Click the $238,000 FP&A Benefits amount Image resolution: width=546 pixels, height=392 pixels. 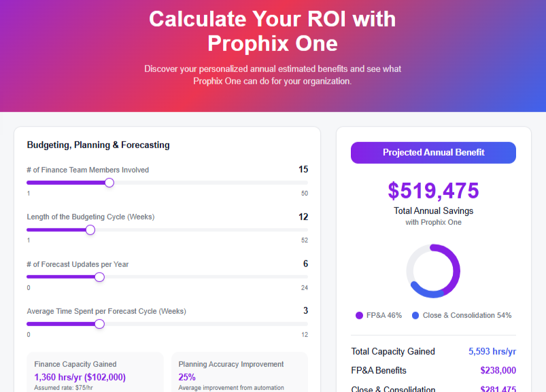(x=498, y=370)
